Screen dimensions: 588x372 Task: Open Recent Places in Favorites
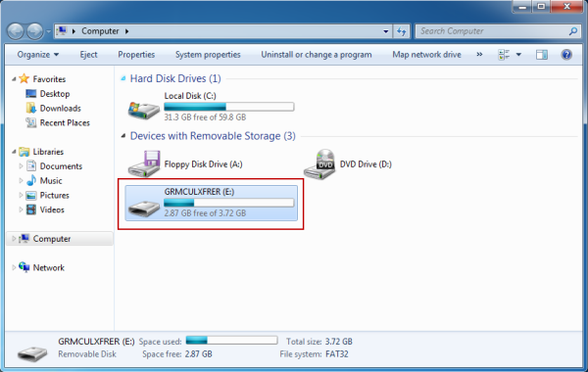[65, 123]
